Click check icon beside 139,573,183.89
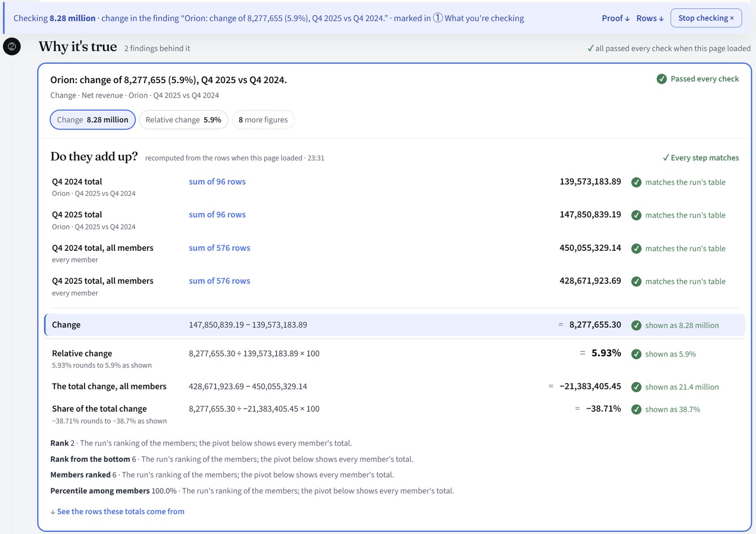Viewport: 756px width, 534px height. click(x=636, y=182)
